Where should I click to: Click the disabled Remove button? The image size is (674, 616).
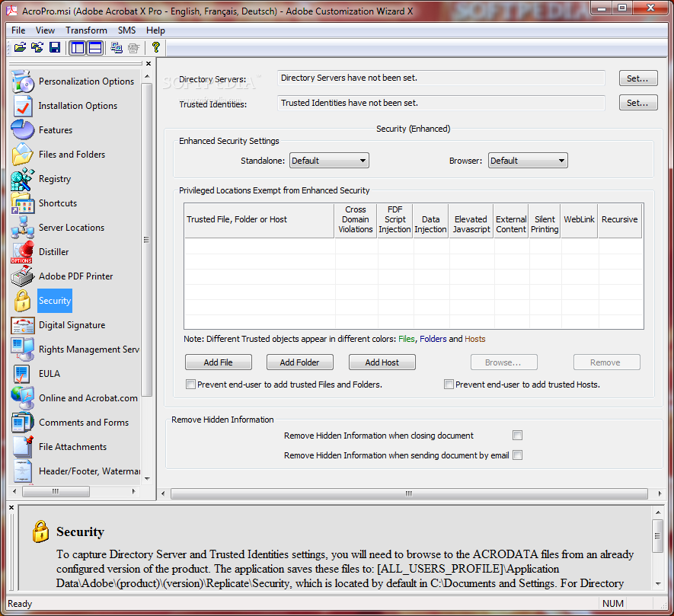(x=606, y=362)
